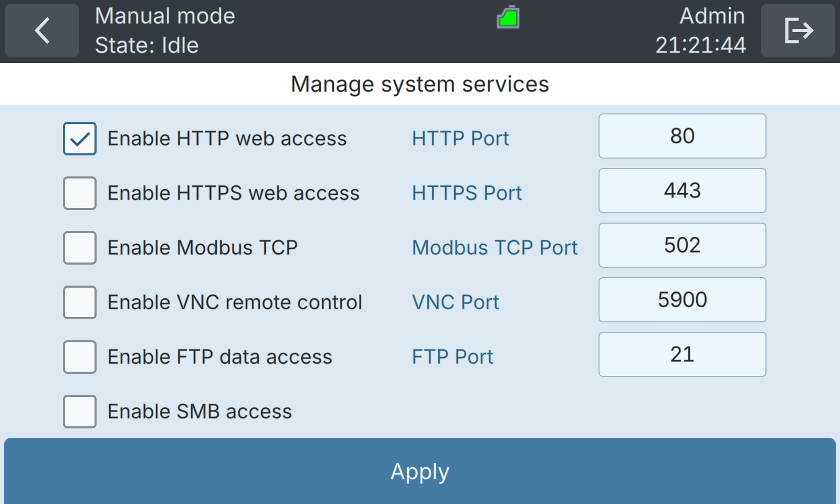Viewport: 840px width, 504px height.
Task: Click the 'HTTPS Port' label
Action: coord(467,193)
